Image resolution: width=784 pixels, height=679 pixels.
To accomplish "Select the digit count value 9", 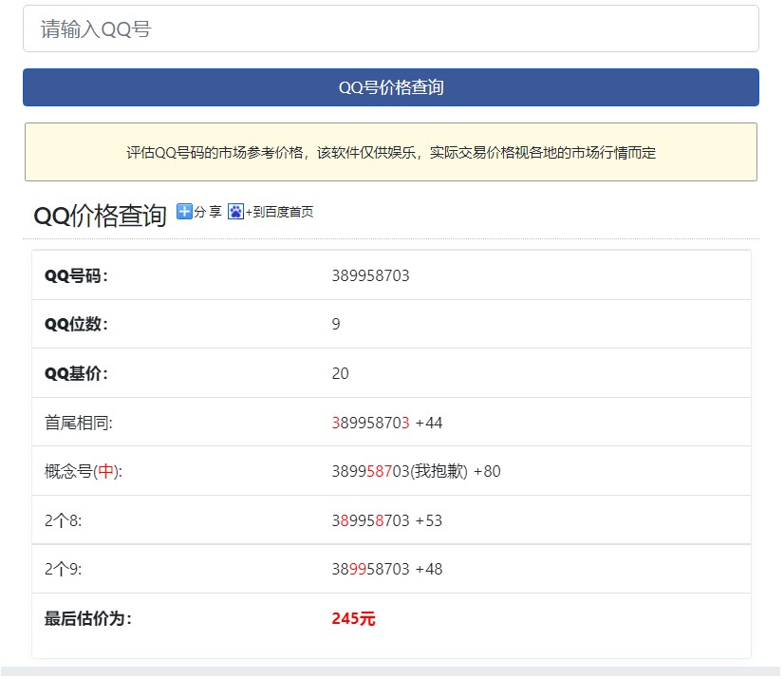I will [336, 324].
